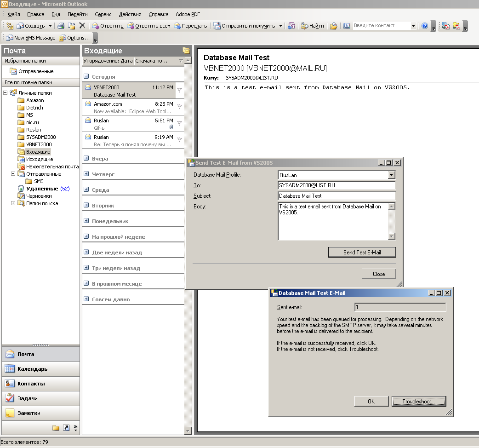Screen dimensions: 479x448
Task: Select the Amazon.com 8:25 PM email
Action: click(x=133, y=108)
